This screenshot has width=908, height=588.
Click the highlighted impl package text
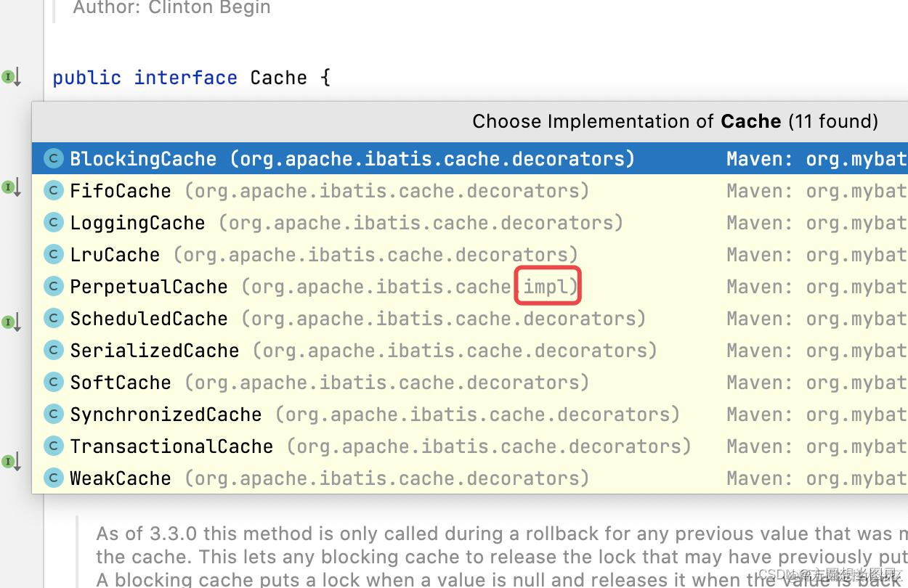click(x=548, y=287)
